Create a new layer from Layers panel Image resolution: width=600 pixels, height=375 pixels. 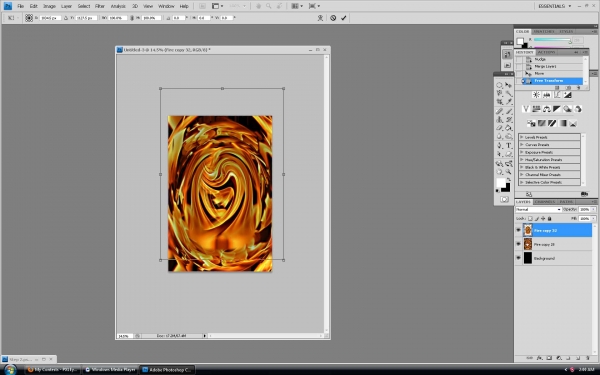578,358
